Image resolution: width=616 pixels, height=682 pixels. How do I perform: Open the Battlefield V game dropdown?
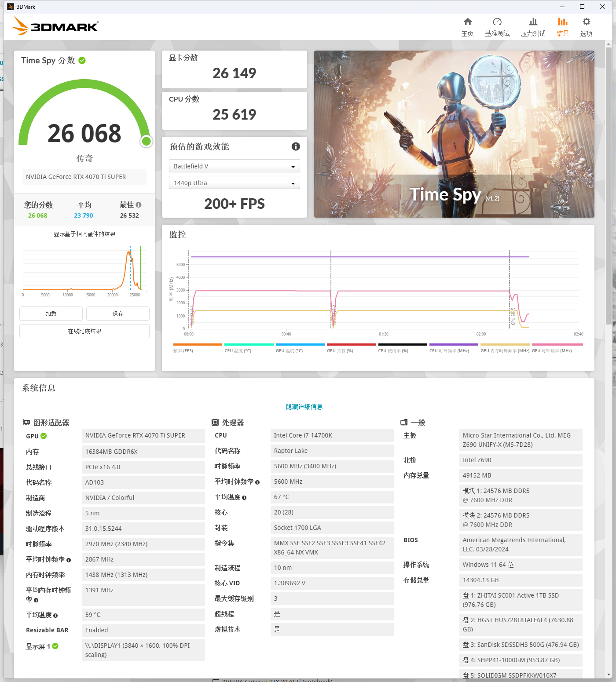pos(234,166)
